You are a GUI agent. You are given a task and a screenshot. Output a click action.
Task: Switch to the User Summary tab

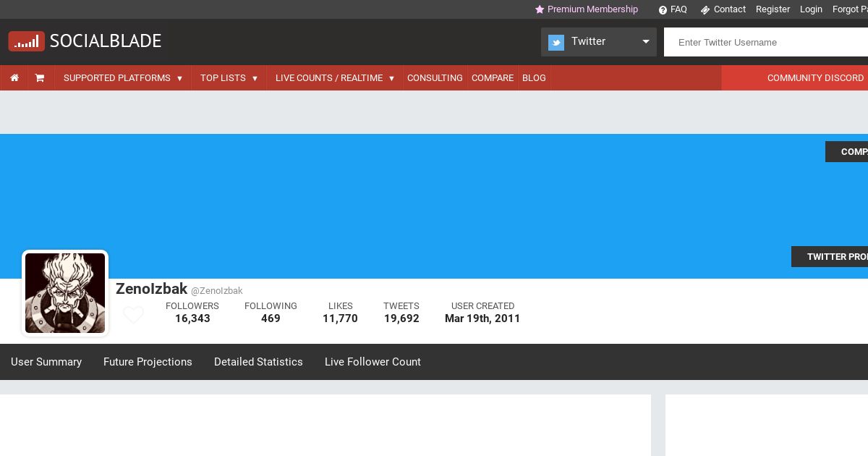[46, 362]
